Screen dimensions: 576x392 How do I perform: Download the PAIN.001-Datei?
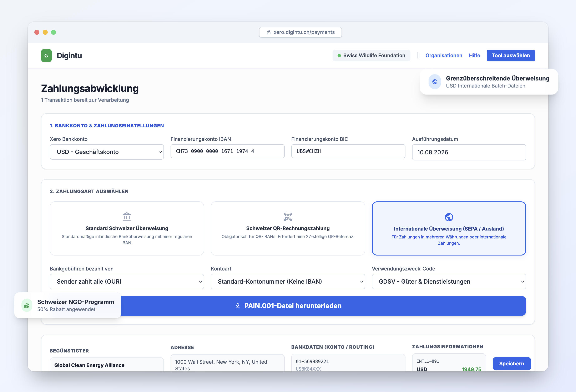(288, 306)
